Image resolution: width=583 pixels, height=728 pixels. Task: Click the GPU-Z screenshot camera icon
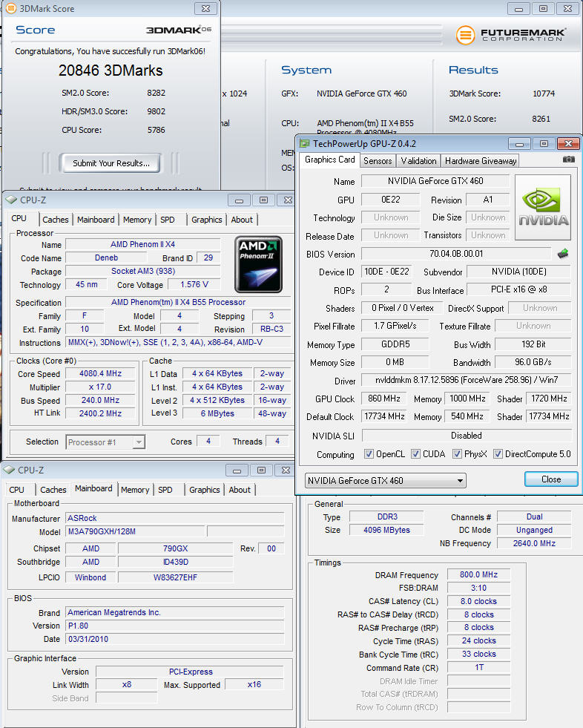coord(569,160)
